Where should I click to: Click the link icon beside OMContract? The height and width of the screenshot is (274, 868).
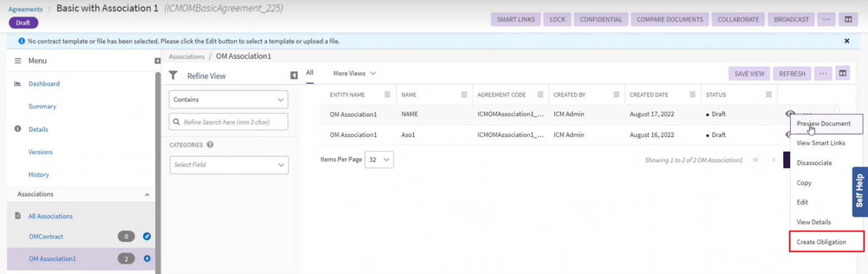[147, 237]
